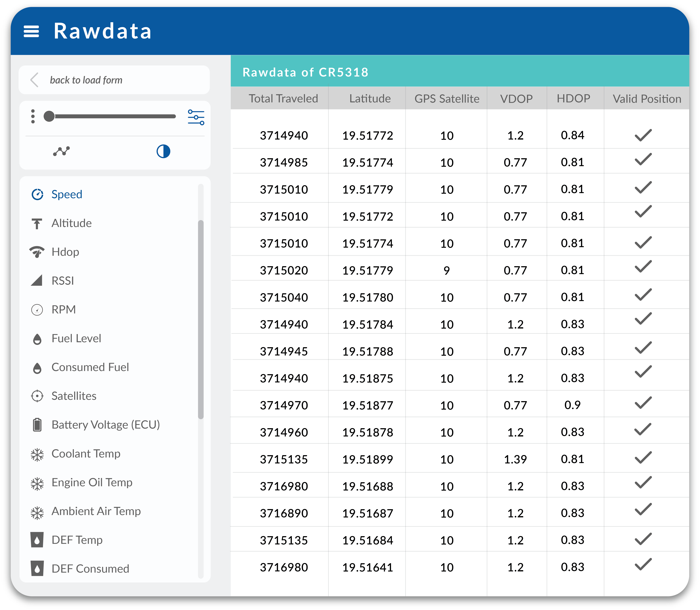This screenshot has height=610, width=700.
Task: Select Consumed Fuel list item
Action: 90,367
